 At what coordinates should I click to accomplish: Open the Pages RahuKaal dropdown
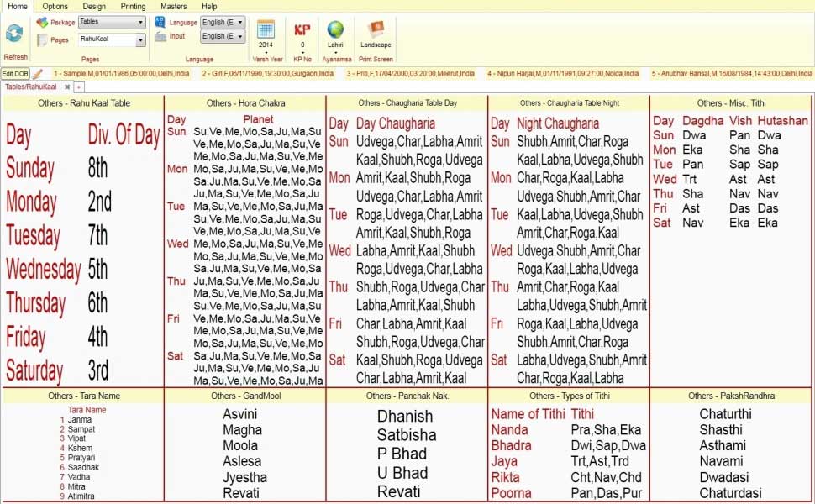111,39
